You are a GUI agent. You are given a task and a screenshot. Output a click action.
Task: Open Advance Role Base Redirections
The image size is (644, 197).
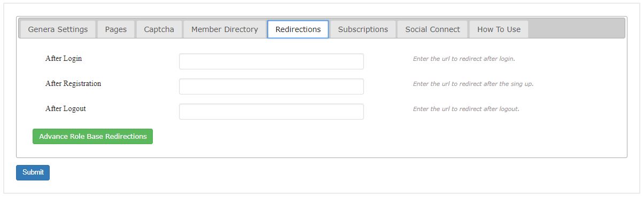point(92,137)
